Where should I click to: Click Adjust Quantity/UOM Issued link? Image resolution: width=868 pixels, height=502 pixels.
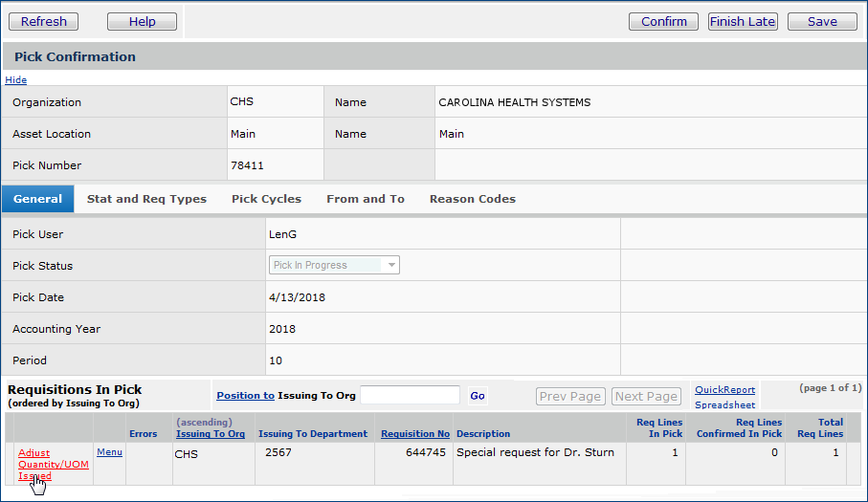click(x=53, y=464)
